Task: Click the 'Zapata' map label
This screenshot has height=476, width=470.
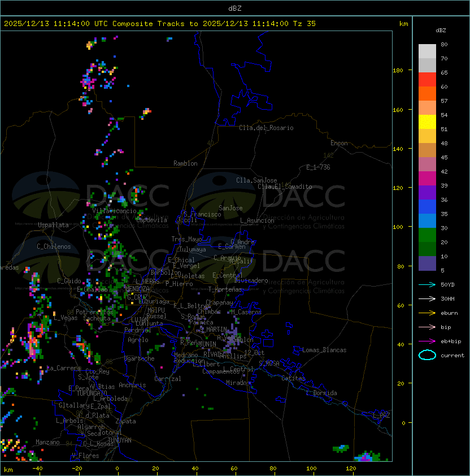Action: (x=125, y=421)
